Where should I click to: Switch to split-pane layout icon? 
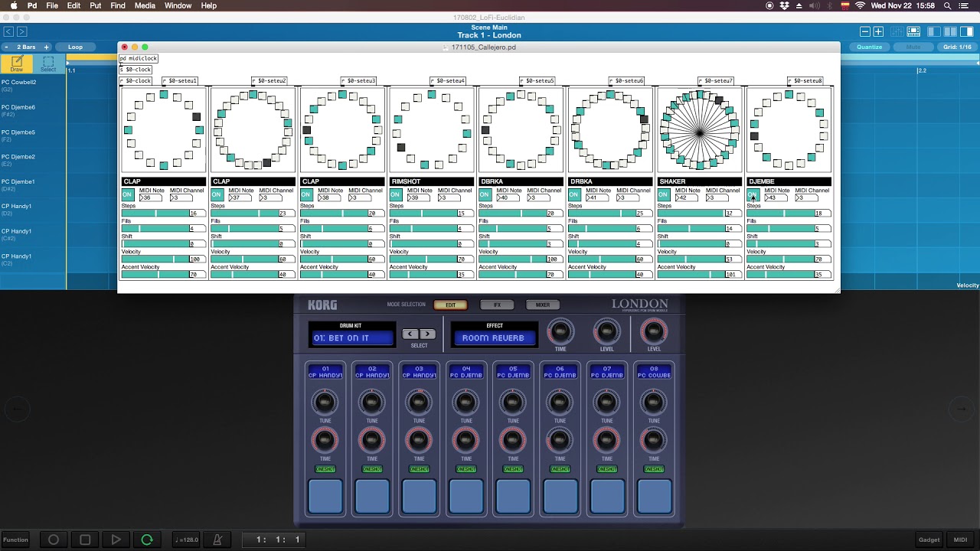pos(949,31)
